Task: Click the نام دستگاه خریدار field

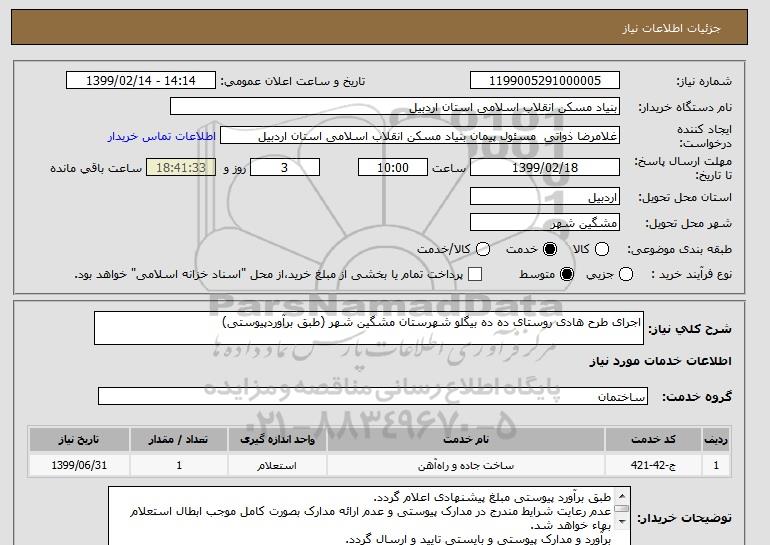Action: [x=395, y=107]
